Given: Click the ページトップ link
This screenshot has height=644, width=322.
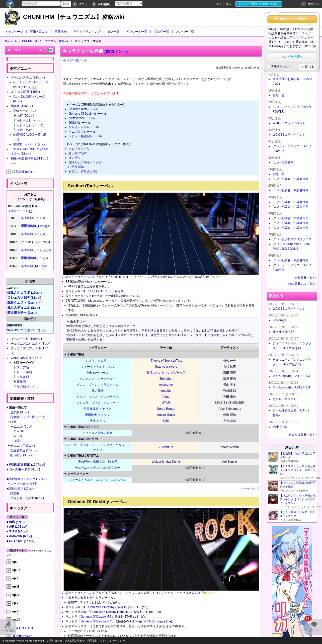Looking at the screenshot, I should pyautogui.click(x=250, y=489).
